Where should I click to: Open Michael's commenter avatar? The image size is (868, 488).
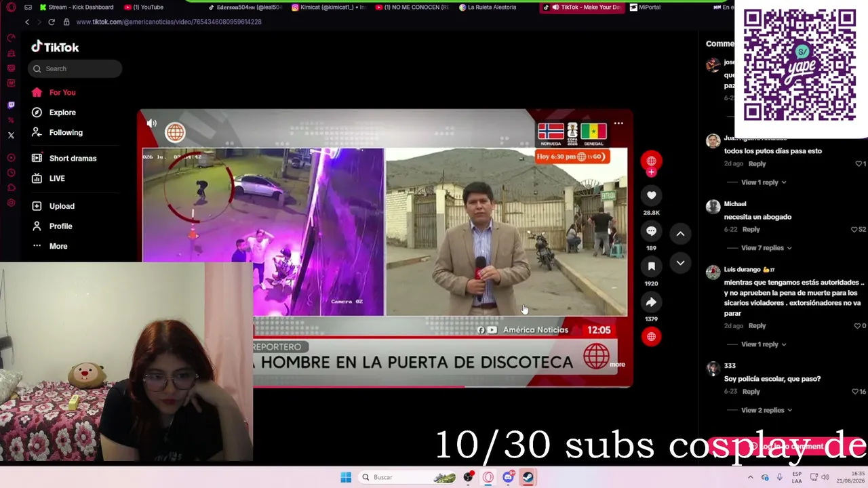713,207
